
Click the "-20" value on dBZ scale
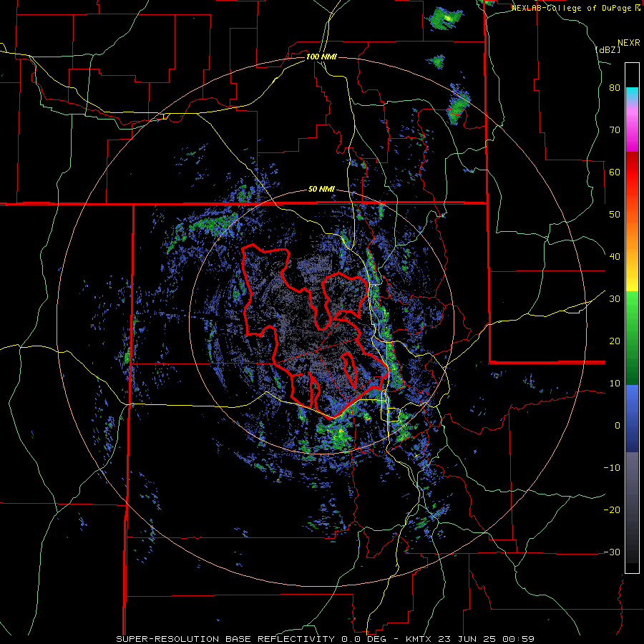[612, 510]
